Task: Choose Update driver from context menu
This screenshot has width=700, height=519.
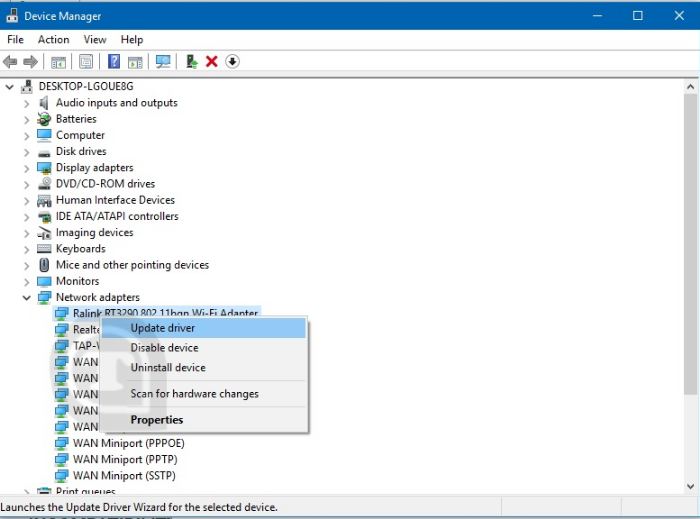Action: click(204, 328)
